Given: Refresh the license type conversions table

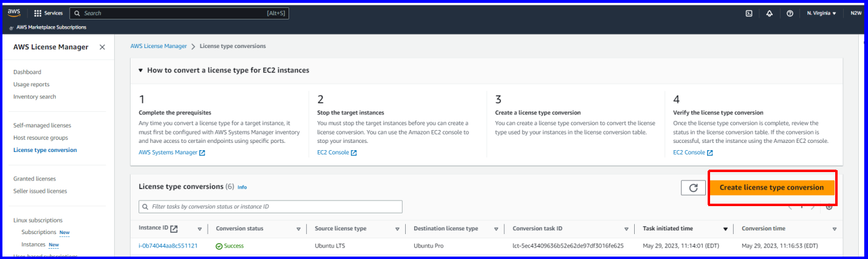Looking at the screenshot, I should [x=693, y=188].
